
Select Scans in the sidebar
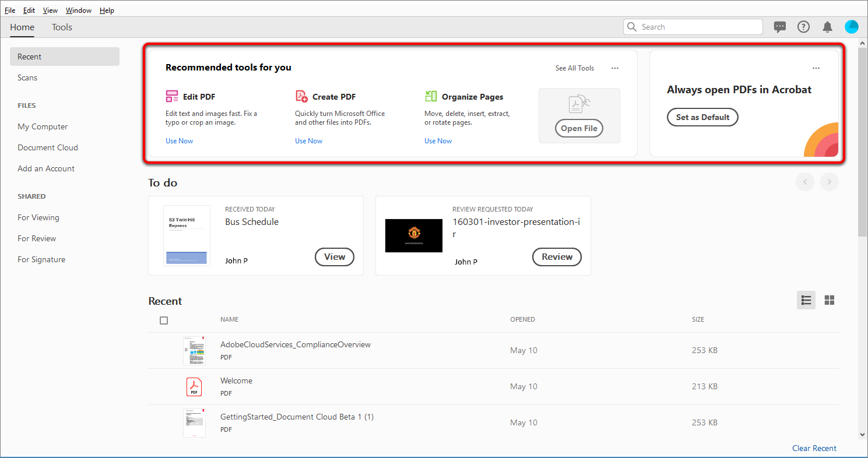point(27,77)
